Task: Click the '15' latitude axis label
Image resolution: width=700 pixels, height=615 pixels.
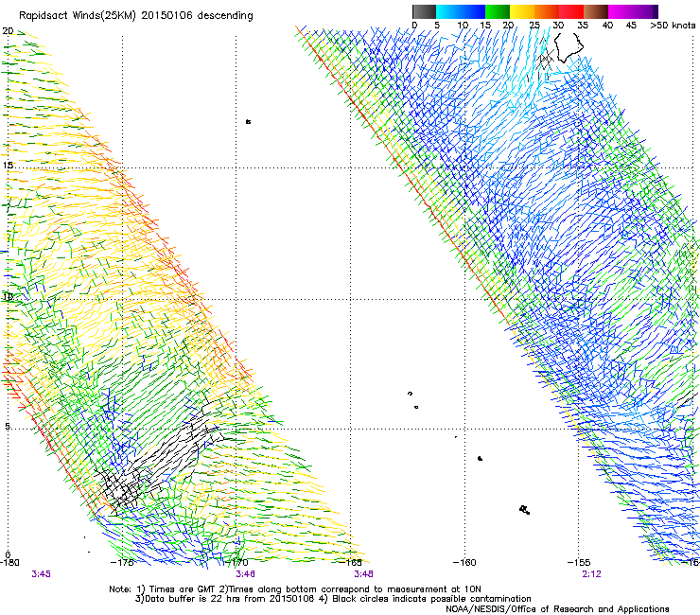Action: 8,166
